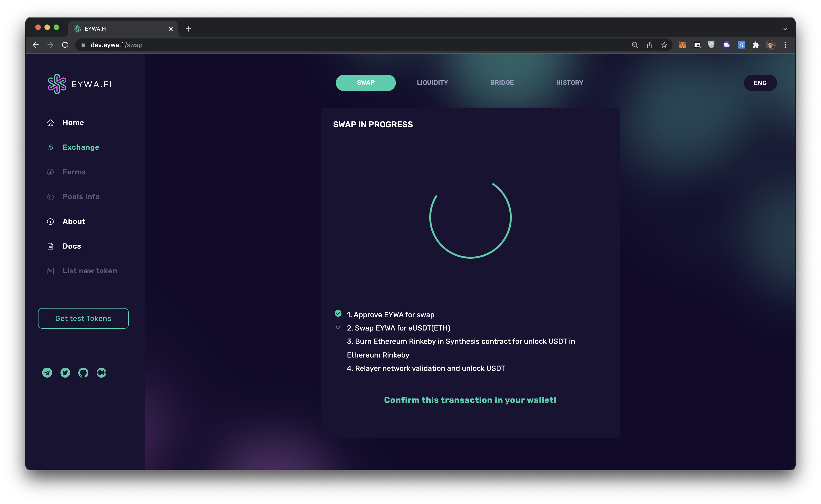
Task: Open the Docs sidebar link
Action: [x=72, y=246]
